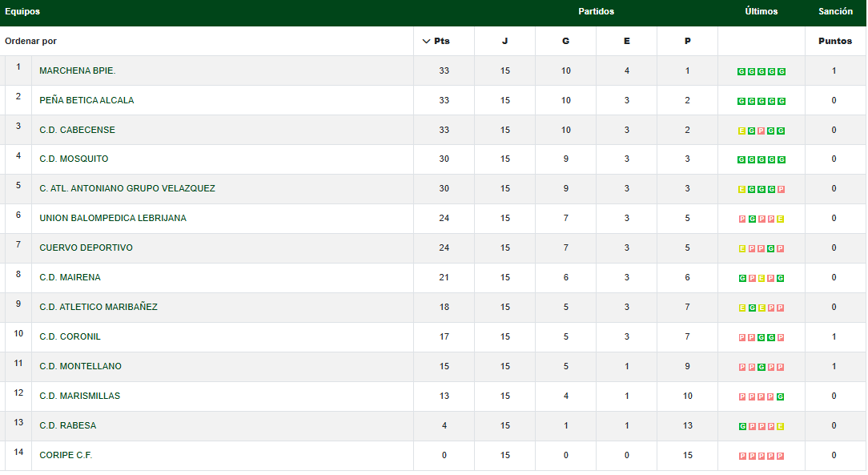The height and width of the screenshot is (475, 868).
Task: Click the Puntos sanction column header
Action: point(835,42)
